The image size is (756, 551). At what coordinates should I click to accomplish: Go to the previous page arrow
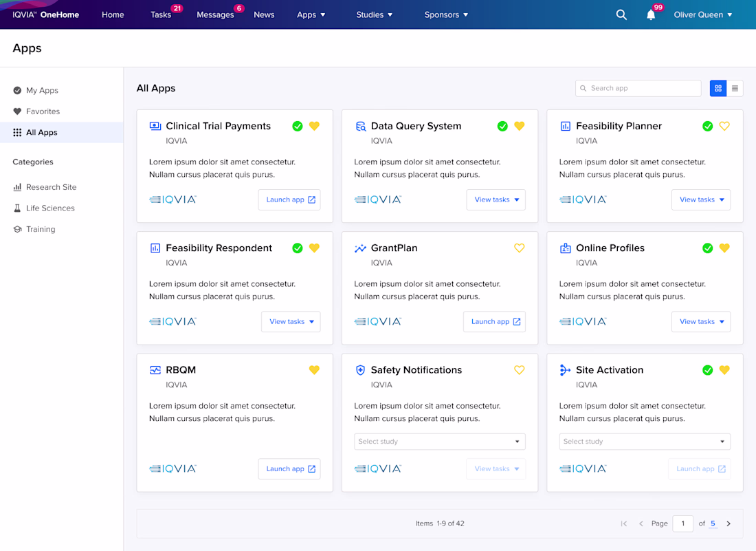(641, 523)
